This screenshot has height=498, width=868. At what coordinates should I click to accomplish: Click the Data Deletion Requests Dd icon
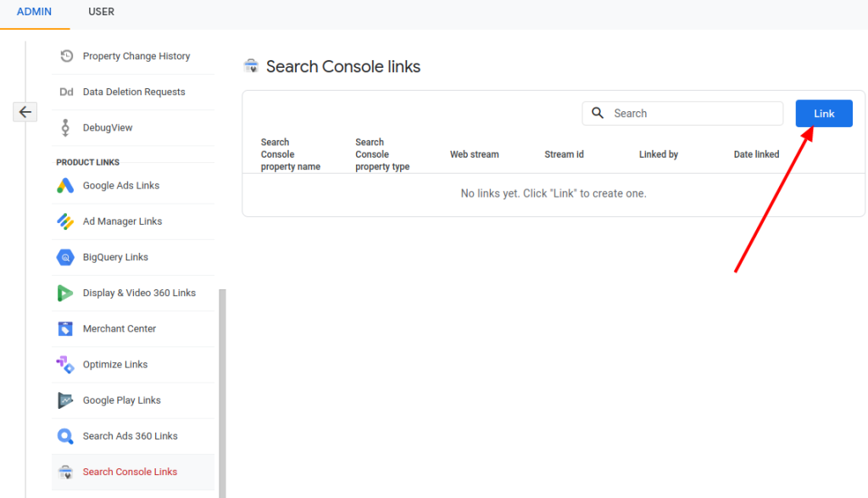pyautogui.click(x=66, y=92)
